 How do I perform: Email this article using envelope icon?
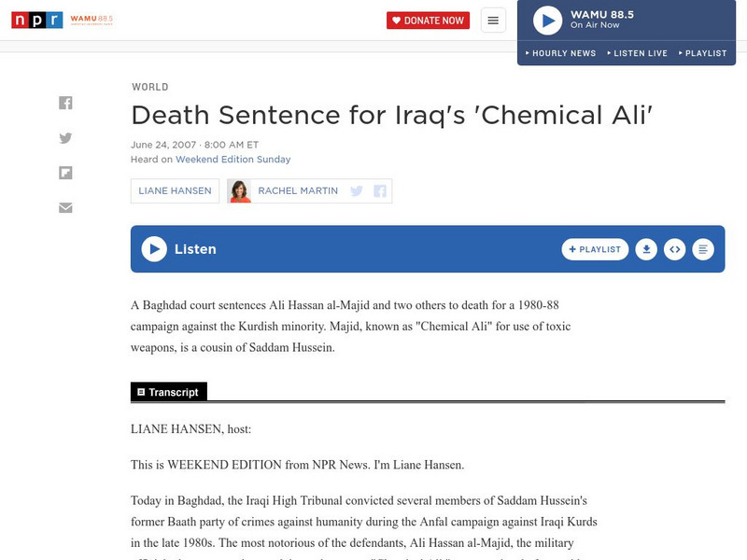65,207
